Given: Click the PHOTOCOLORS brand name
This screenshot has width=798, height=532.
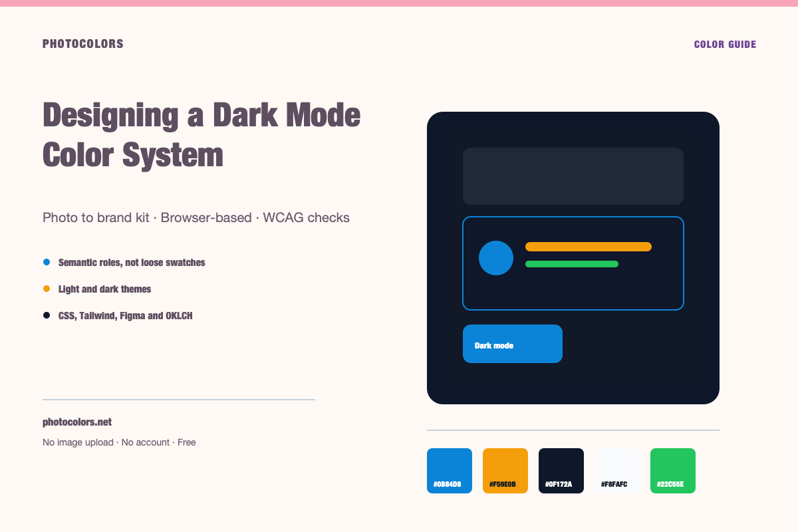Looking at the screenshot, I should (83, 44).
